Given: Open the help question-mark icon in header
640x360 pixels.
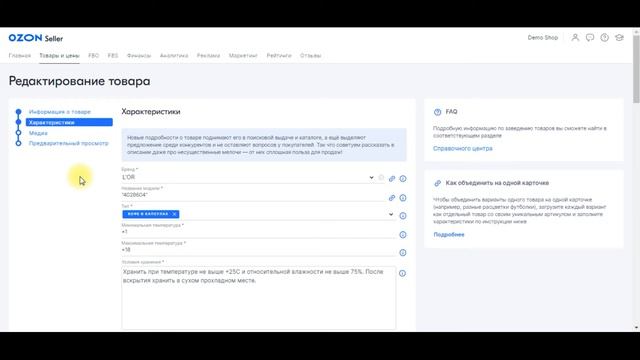Looking at the screenshot, I should pyautogui.click(x=604, y=38).
